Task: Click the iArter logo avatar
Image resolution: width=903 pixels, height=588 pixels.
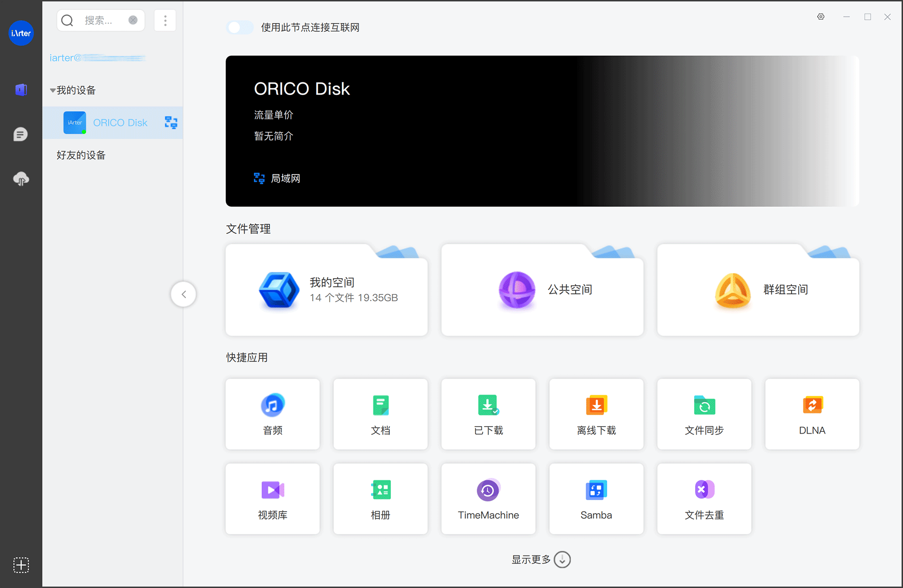Action: tap(21, 33)
